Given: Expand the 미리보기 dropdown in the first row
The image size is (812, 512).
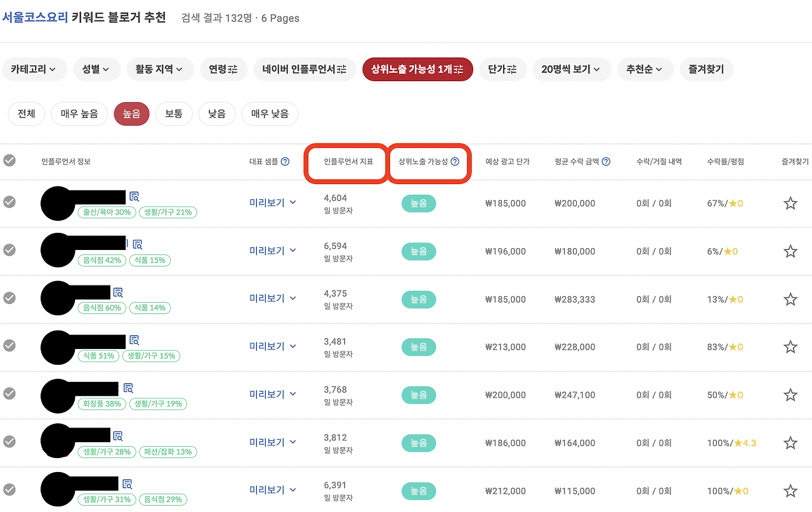Looking at the screenshot, I should (273, 202).
